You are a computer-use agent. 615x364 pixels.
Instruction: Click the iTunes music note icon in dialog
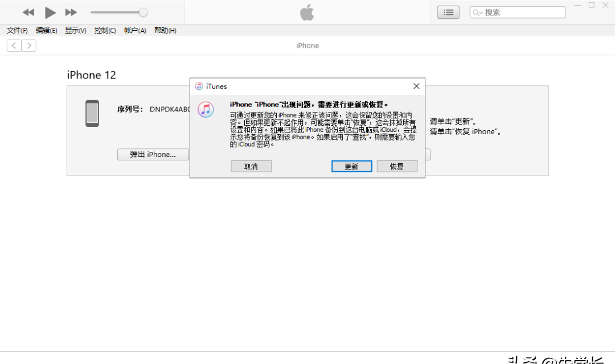coord(206,110)
